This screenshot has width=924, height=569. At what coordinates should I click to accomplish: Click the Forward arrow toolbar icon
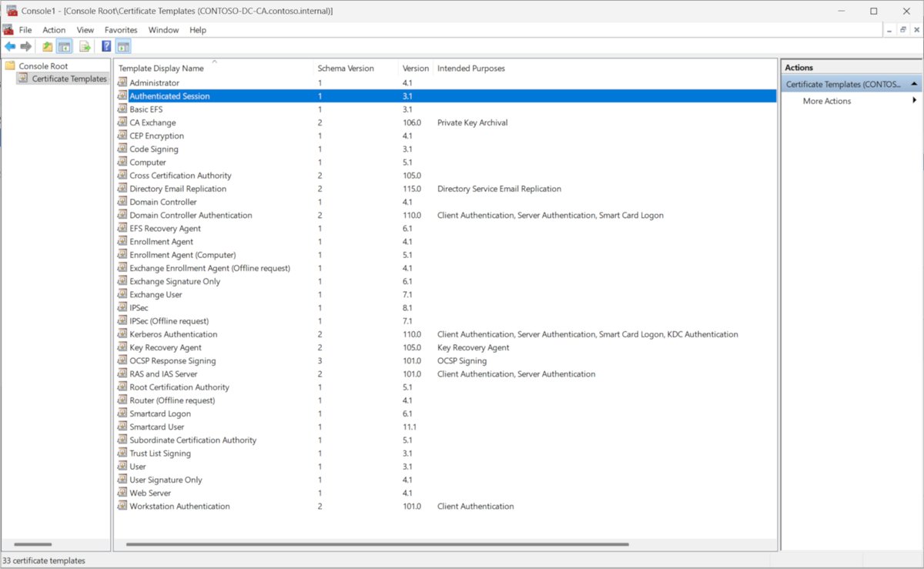25,47
